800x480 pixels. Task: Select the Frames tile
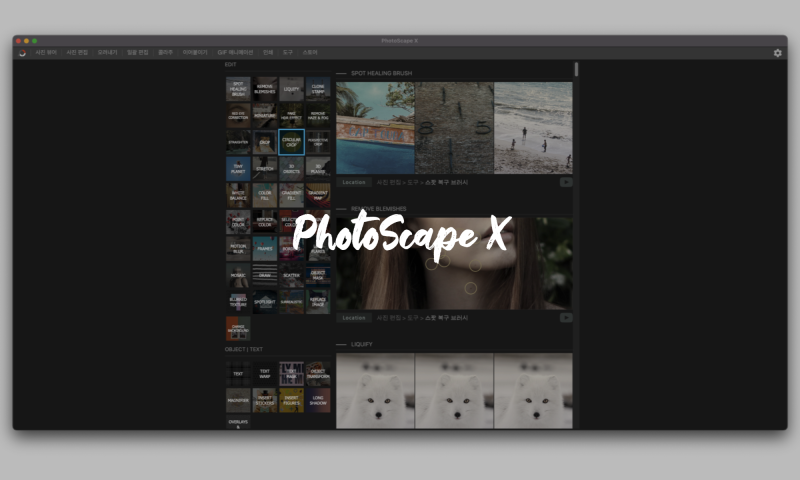[x=265, y=248]
